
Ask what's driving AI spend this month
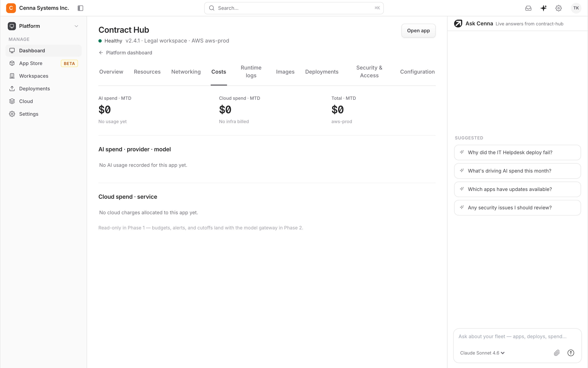pos(517,171)
